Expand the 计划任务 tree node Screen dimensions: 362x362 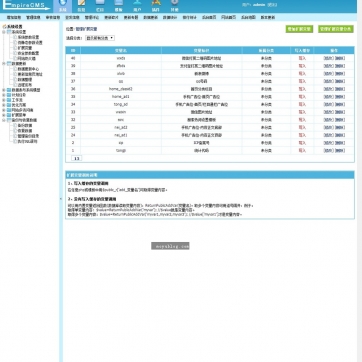click(4, 95)
